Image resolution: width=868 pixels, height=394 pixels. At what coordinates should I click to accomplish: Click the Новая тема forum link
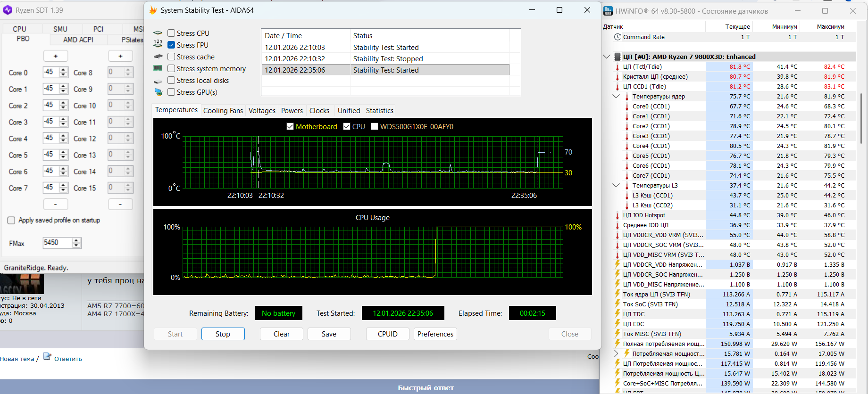[17, 359]
